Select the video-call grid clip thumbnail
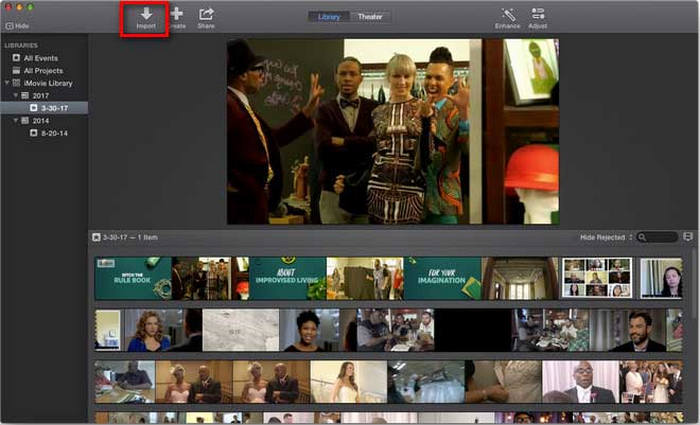 (597, 278)
